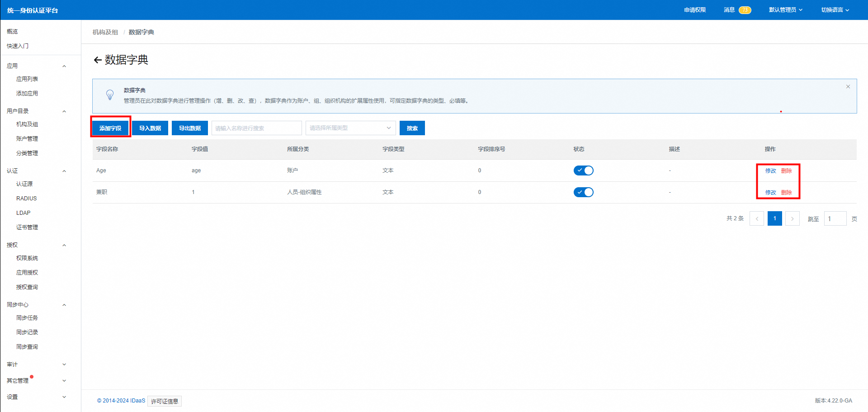Click the 许可证信息 button in footer
868x412 pixels.
(165, 401)
